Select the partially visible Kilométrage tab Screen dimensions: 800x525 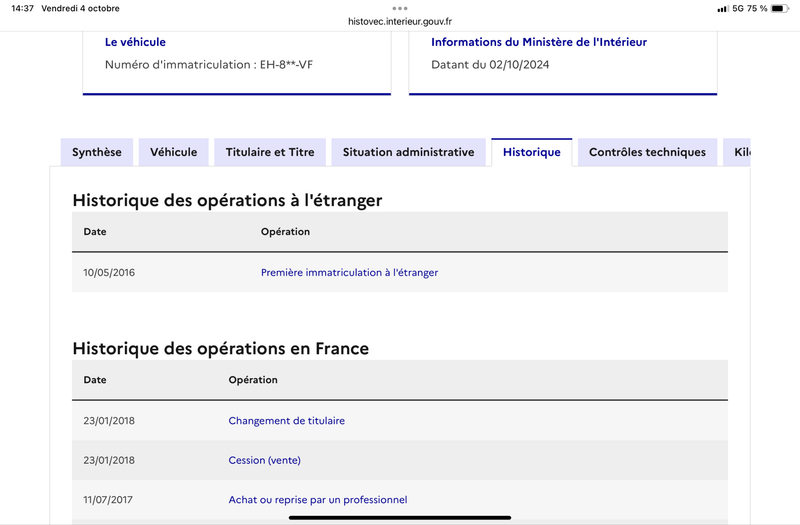click(x=737, y=152)
